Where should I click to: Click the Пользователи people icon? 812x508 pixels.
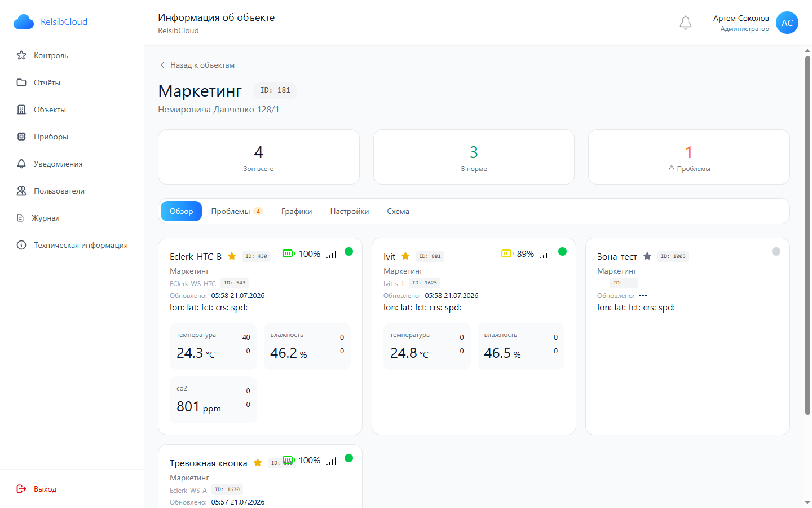pos(21,191)
